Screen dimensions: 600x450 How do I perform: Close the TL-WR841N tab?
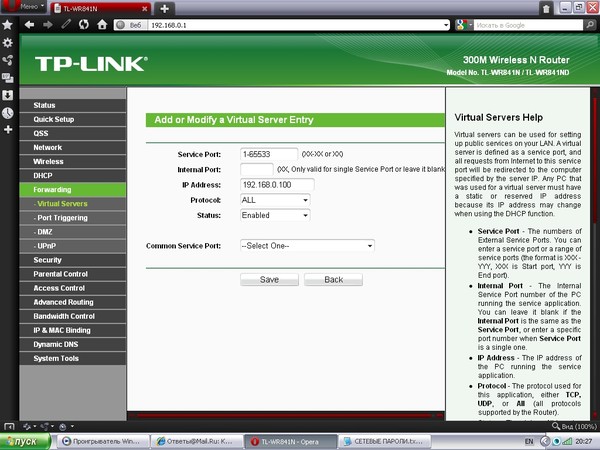145,8
